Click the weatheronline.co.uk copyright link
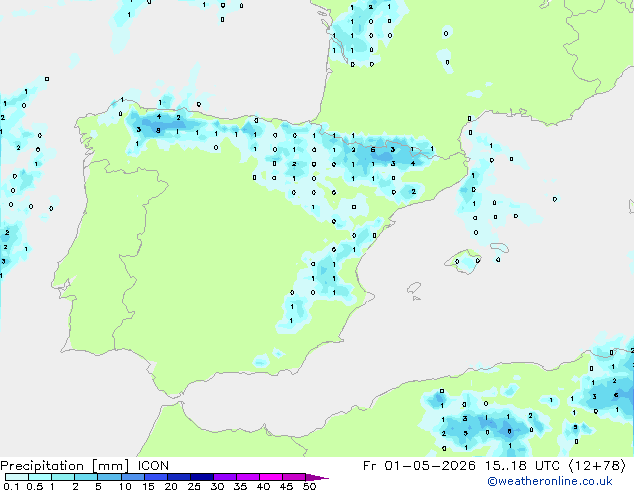 click(550, 481)
